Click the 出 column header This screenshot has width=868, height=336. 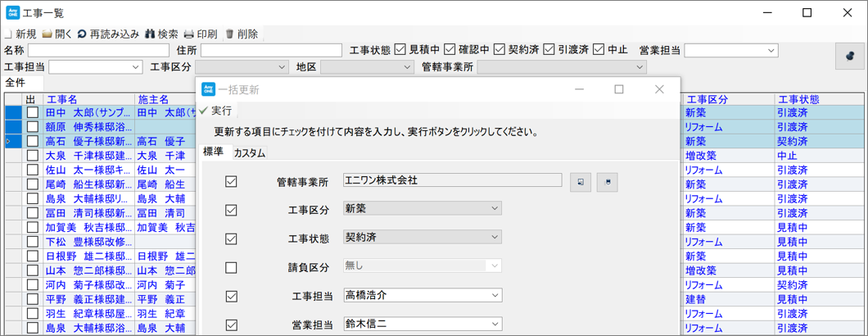[33, 99]
